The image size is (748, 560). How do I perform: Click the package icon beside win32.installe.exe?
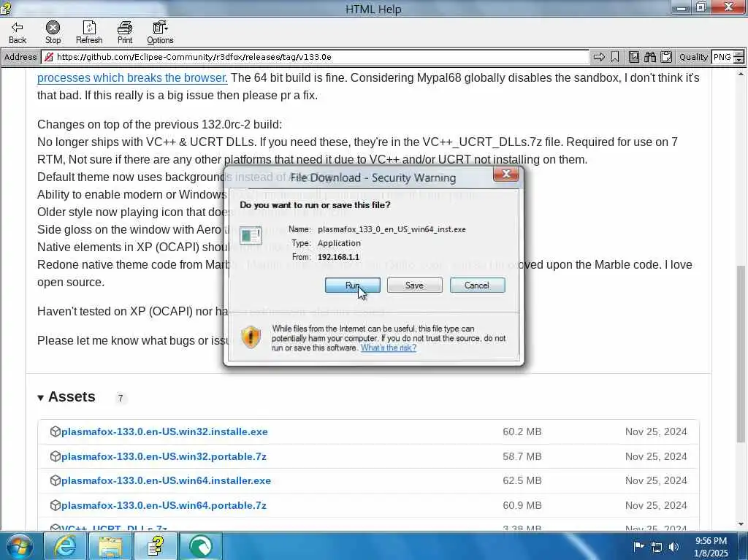click(55, 431)
